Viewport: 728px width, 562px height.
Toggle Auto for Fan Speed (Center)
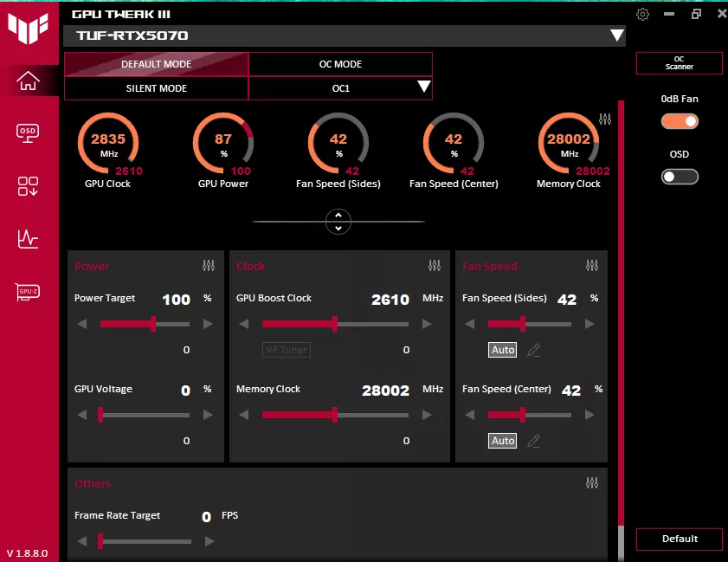tap(502, 441)
